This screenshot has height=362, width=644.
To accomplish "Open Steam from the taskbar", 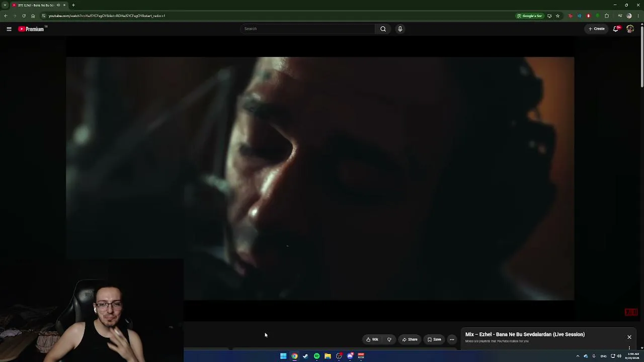I will 305,356.
